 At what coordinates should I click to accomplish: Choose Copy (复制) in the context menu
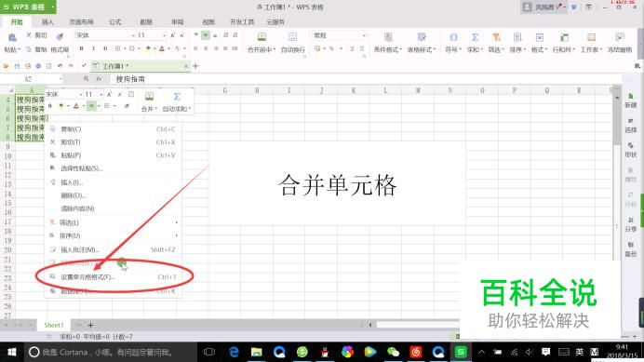pyautogui.click(x=113, y=129)
